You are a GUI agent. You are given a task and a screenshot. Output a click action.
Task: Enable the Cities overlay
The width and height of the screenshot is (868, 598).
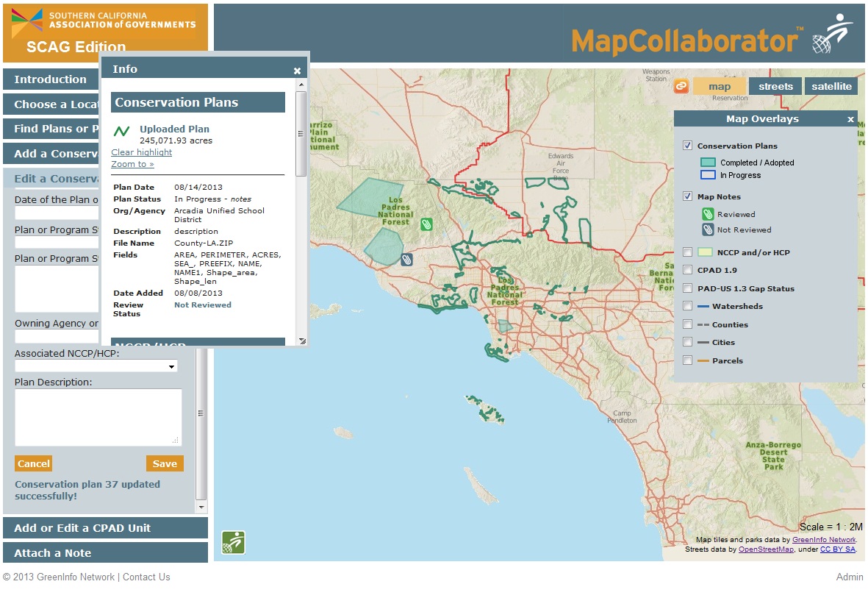tap(687, 342)
